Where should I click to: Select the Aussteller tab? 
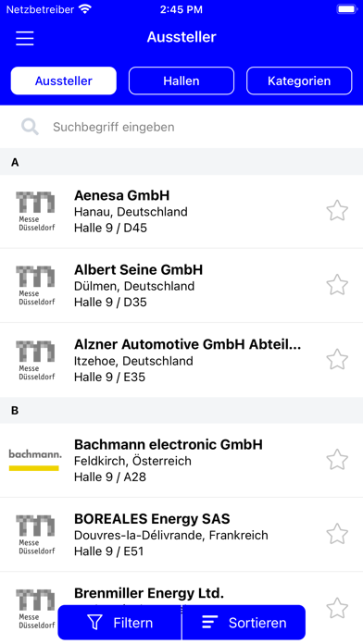64,80
